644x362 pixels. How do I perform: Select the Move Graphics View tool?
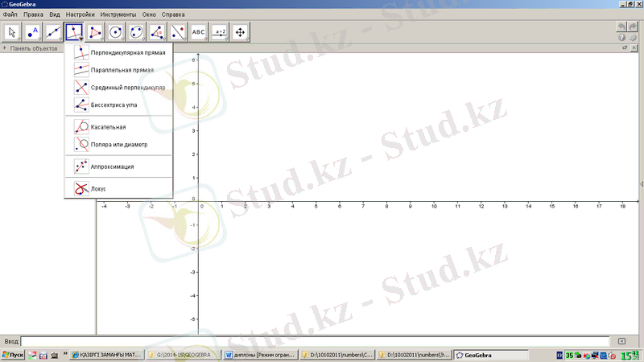240,32
